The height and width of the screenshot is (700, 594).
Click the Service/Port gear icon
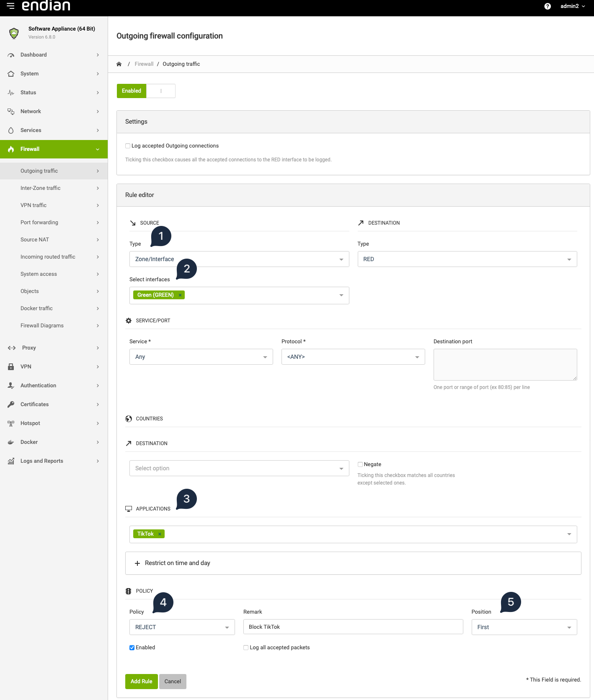click(x=129, y=321)
